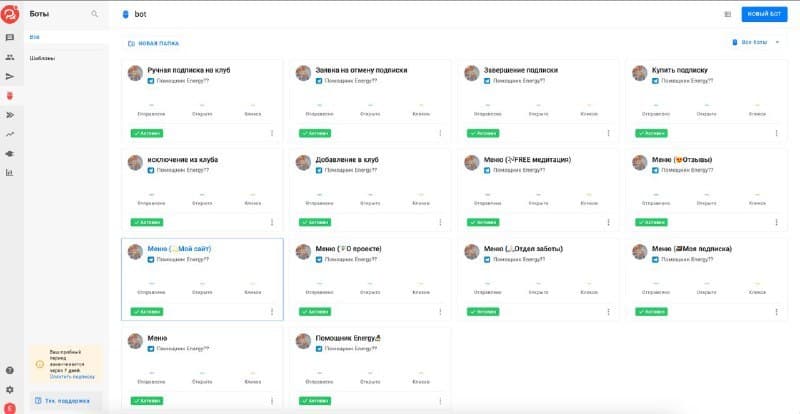Switch to list view icon near НОВЫЙ БОТ

(x=728, y=14)
